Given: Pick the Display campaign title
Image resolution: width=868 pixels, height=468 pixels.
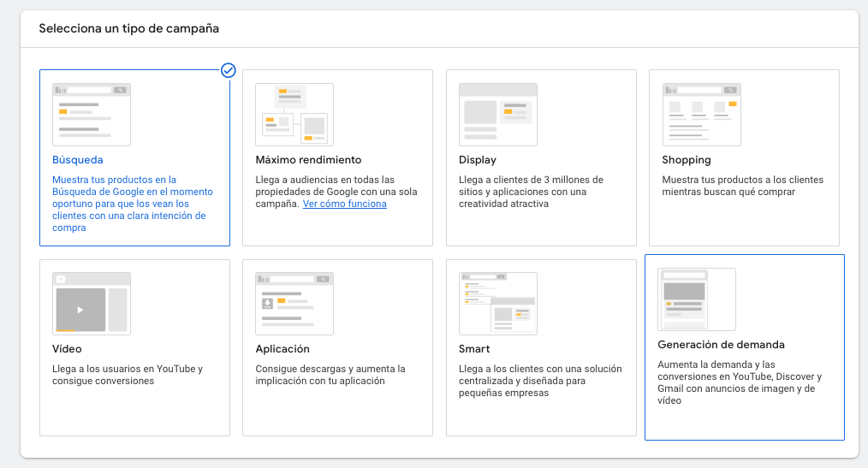Looking at the screenshot, I should click(477, 160).
